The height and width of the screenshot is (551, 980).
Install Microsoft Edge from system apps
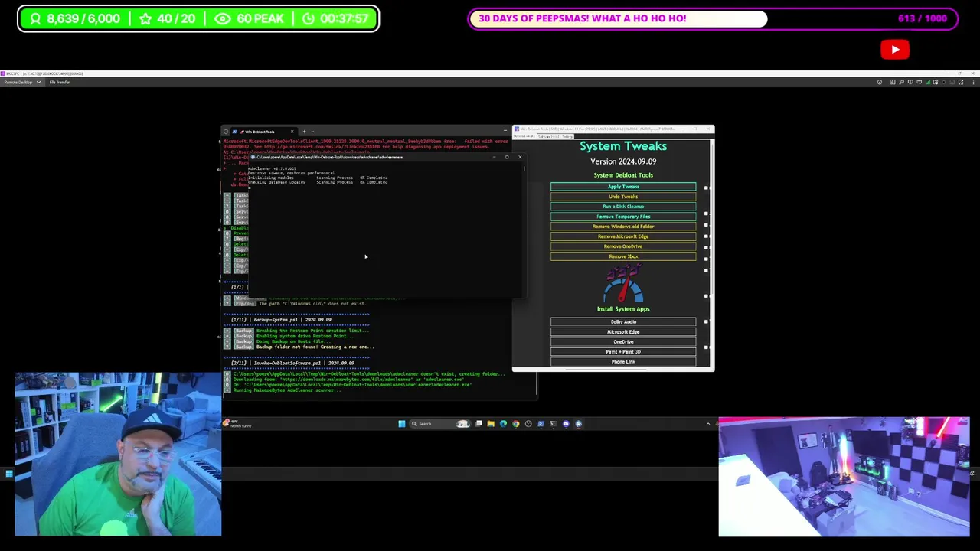623,332
